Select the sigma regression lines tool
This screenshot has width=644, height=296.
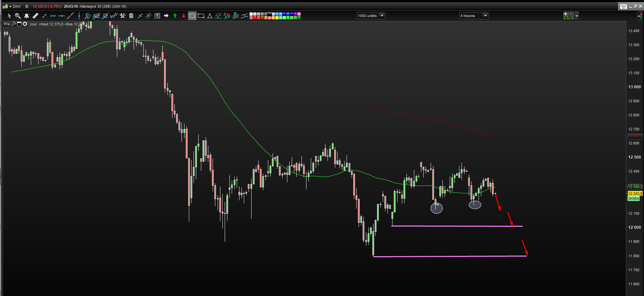pyautogui.click(x=236, y=16)
